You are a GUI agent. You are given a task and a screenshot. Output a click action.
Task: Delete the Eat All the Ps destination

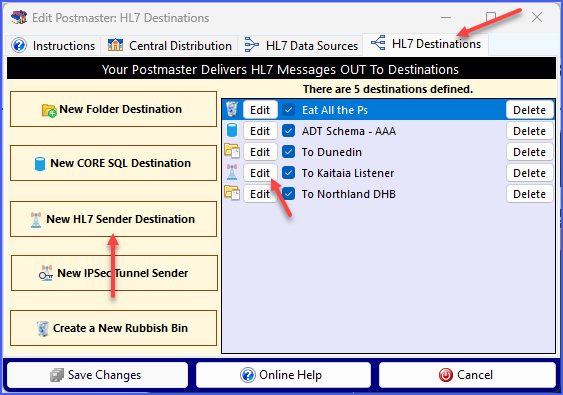click(530, 110)
